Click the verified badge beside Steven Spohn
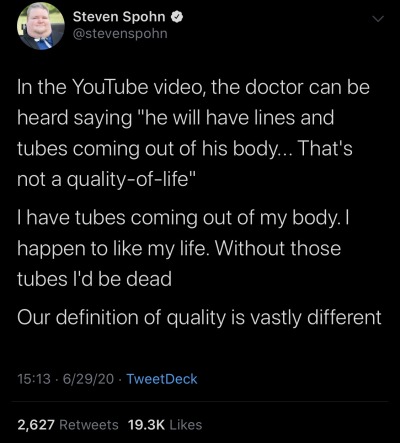 coord(176,17)
